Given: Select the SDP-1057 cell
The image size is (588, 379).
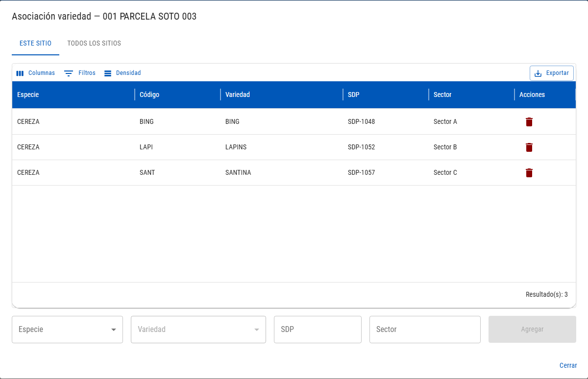Looking at the screenshot, I should [386, 172].
